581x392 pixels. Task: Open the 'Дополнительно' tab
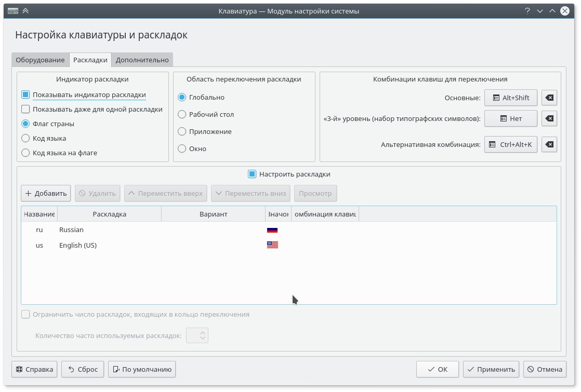point(142,60)
